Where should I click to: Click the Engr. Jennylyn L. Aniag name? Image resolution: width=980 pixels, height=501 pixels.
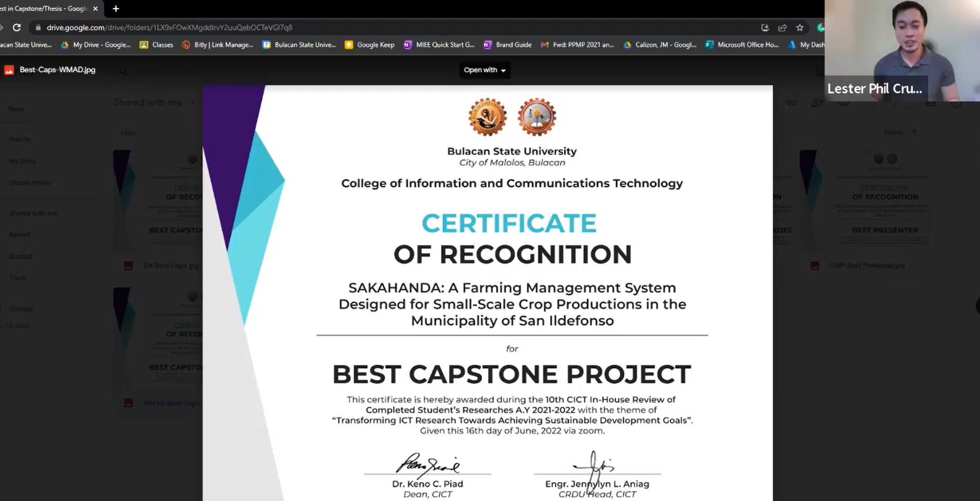597,484
